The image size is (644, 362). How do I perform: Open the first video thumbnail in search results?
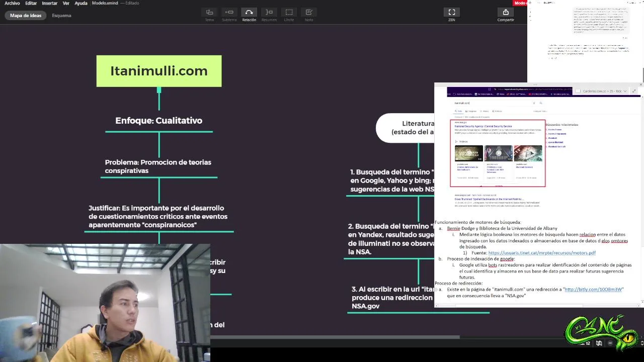(469, 153)
